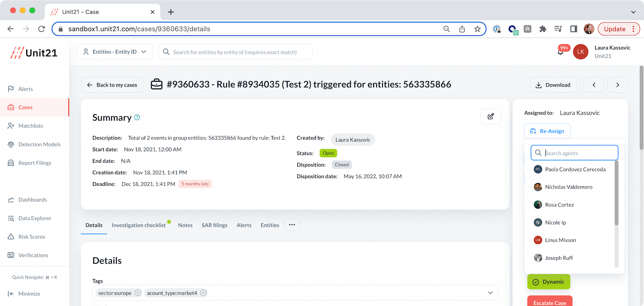Image resolution: width=644 pixels, height=306 pixels.
Task: Click the Unit21 logo
Action: pos(34,53)
